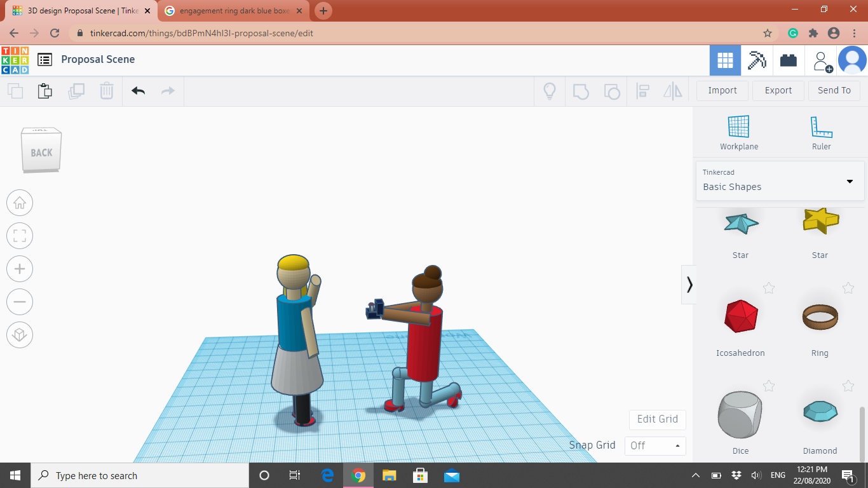Click Show All lightbulb icon
The width and height of the screenshot is (868, 488).
(x=550, y=91)
